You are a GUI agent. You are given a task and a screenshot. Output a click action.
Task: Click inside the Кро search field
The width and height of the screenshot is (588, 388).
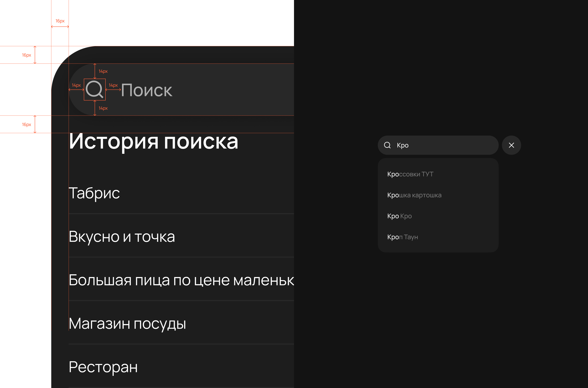(433, 145)
